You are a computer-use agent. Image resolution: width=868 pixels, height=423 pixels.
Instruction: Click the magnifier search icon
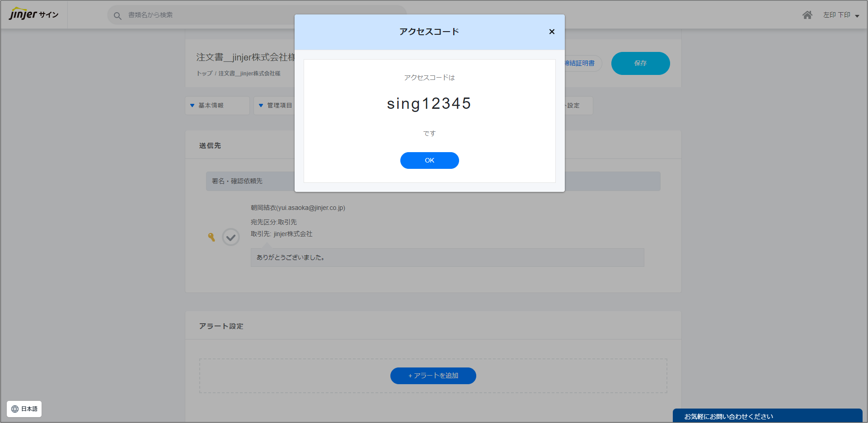117,16
